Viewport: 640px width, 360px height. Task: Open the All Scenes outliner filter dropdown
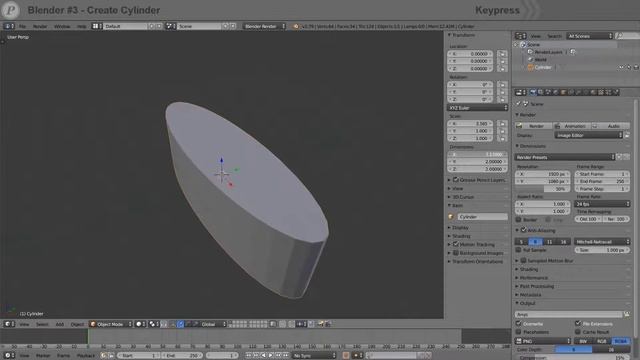(x=590, y=36)
